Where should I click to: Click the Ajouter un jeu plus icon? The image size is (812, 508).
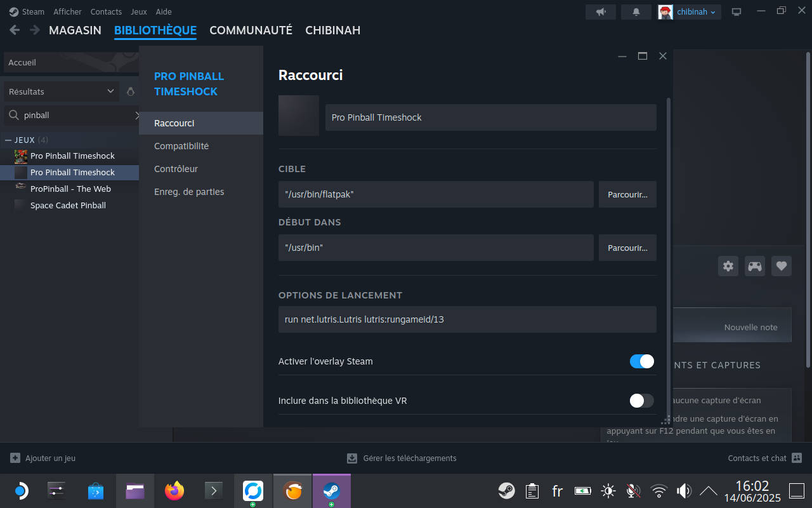[x=15, y=458]
